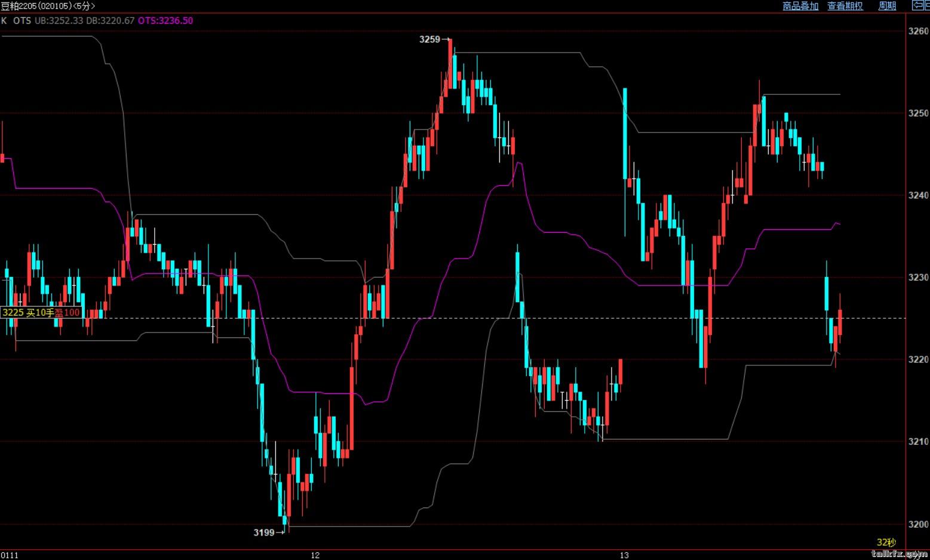Image resolution: width=930 pixels, height=560 pixels.
Task: Click the K chart-type label
Action: [x=4, y=20]
